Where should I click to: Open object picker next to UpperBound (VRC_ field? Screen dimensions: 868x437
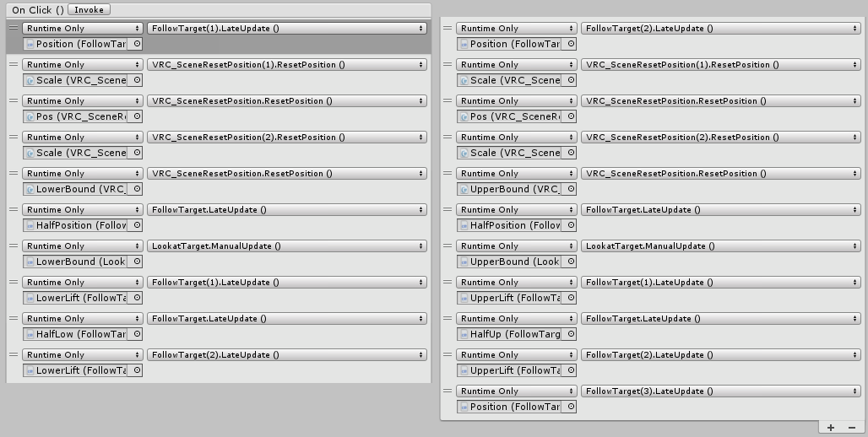coord(570,189)
